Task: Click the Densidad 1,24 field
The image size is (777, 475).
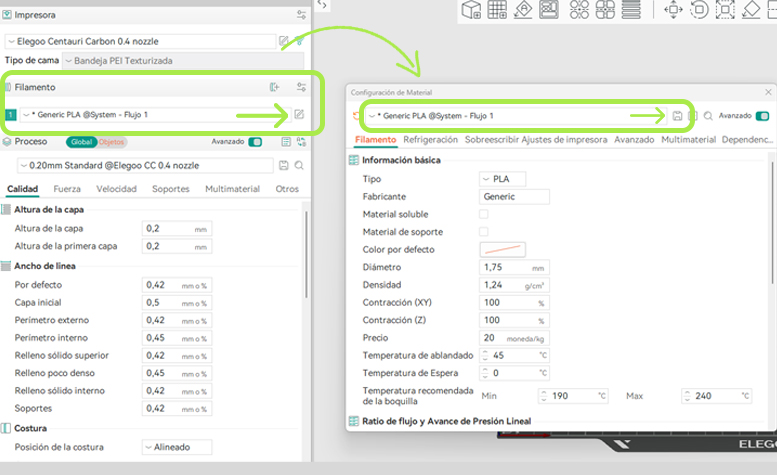Action: pos(514,285)
